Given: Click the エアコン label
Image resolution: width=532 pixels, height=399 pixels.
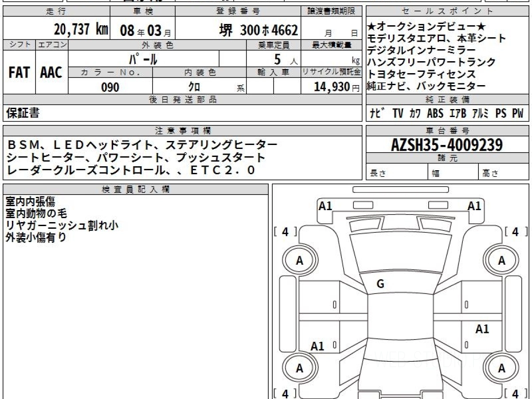Looking at the screenshot, I should [x=51, y=45].
